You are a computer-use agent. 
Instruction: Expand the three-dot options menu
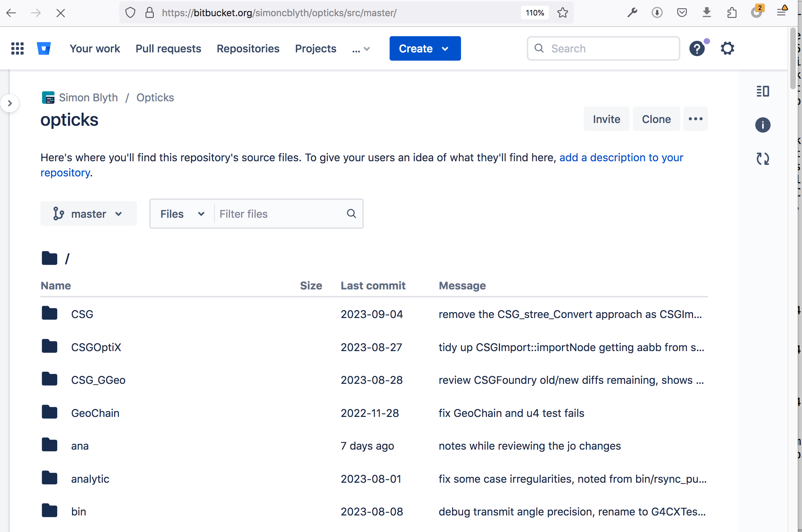(x=696, y=119)
